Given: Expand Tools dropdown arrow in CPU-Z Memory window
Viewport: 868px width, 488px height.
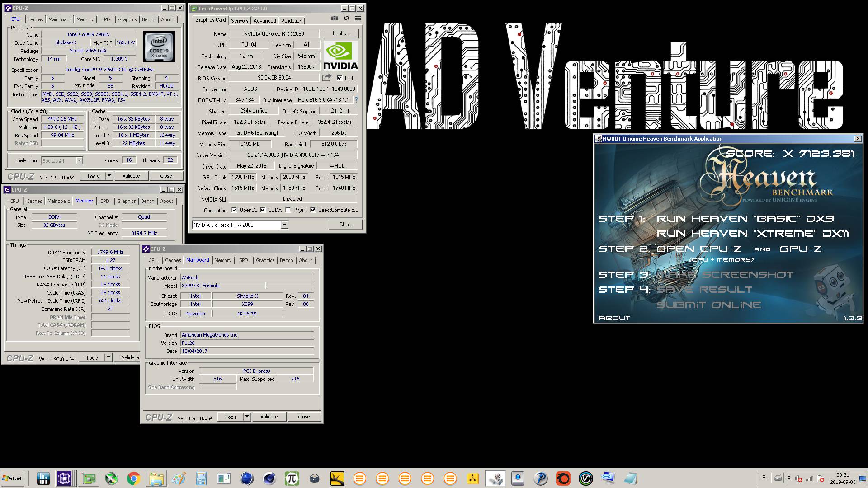Looking at the screenshot, I should tap(108, 357).
